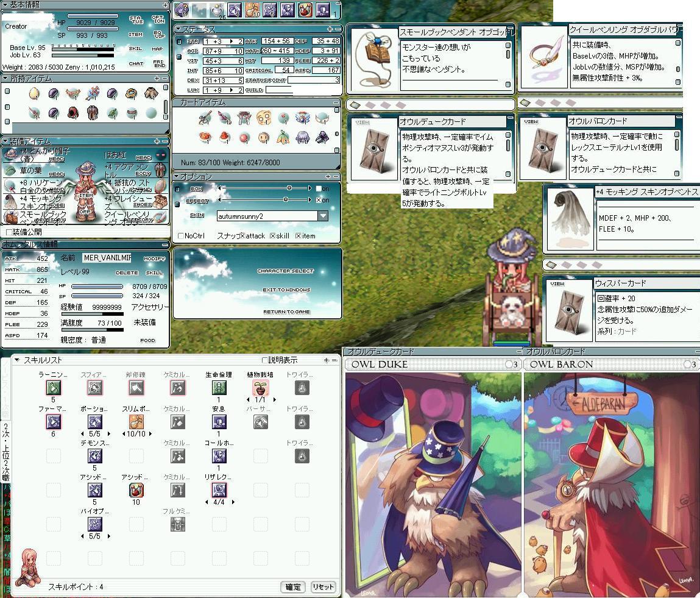
Task: Open the OWL DUKE card illustration
Action: [x=433, y=485]
